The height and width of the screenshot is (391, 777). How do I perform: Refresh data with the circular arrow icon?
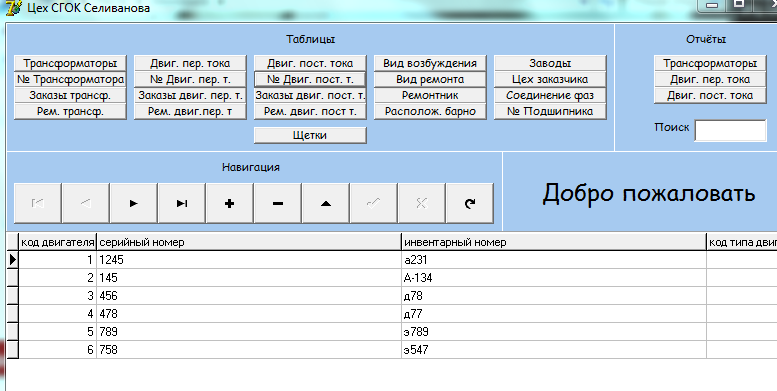coord(469,203)
